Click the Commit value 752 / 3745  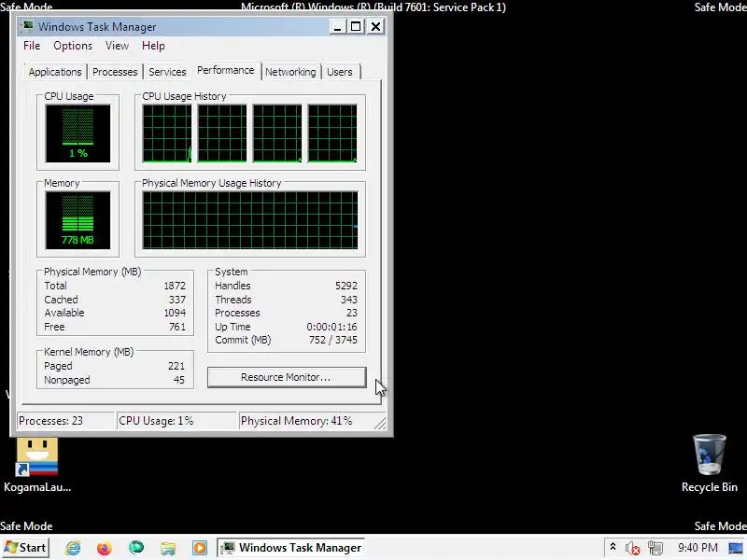(333, 340)
